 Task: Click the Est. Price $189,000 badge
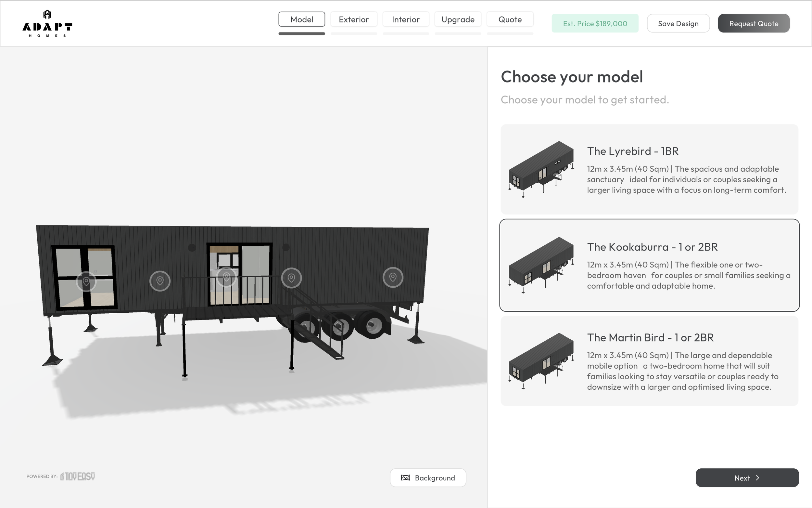click(595, 23)
